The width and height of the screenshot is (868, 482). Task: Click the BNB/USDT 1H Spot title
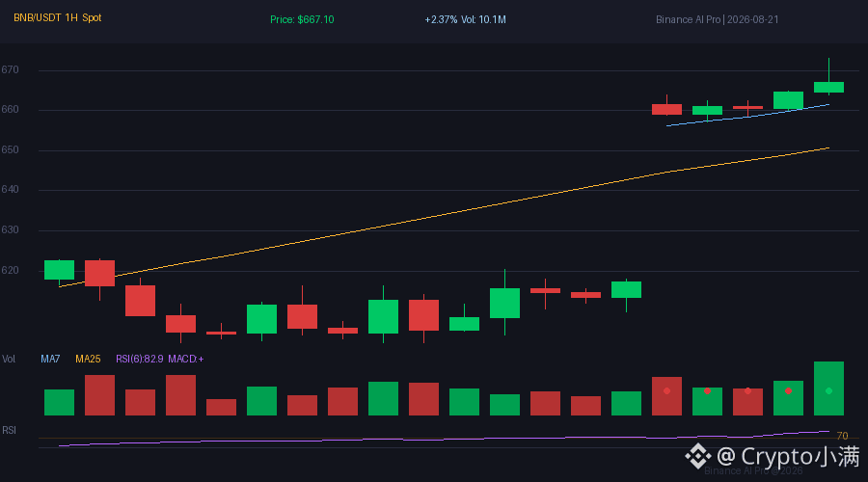tap(58, 17)
